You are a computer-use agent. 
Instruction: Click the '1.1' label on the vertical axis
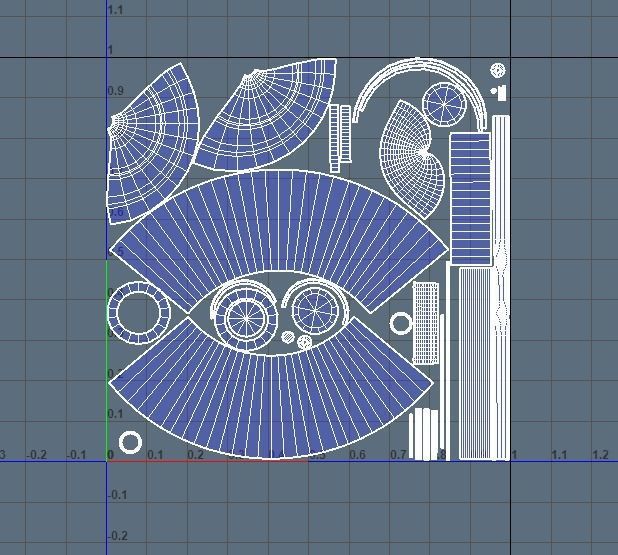click(x=115, y=10)
